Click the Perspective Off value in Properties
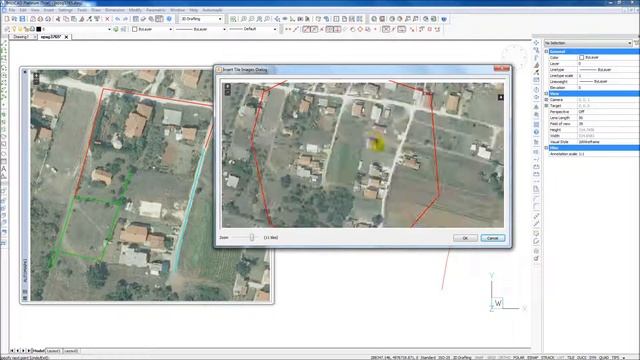This screenshot has width=640, height=360. pos(608,111)
